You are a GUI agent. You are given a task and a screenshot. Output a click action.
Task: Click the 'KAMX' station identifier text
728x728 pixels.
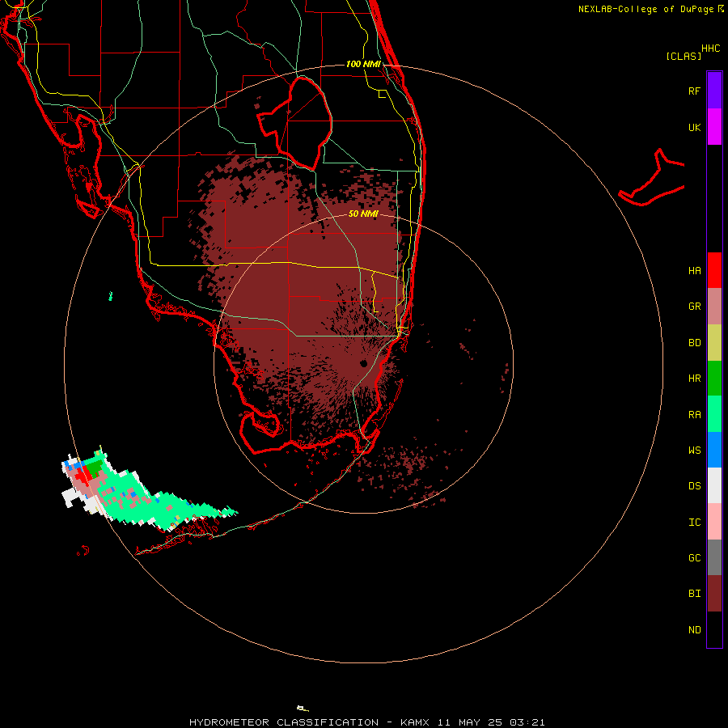415,722
